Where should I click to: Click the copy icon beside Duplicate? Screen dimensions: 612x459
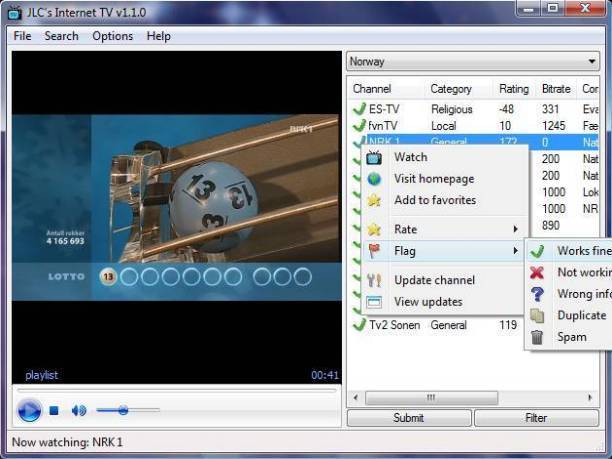pyautogui.click(x=537, y=315)
